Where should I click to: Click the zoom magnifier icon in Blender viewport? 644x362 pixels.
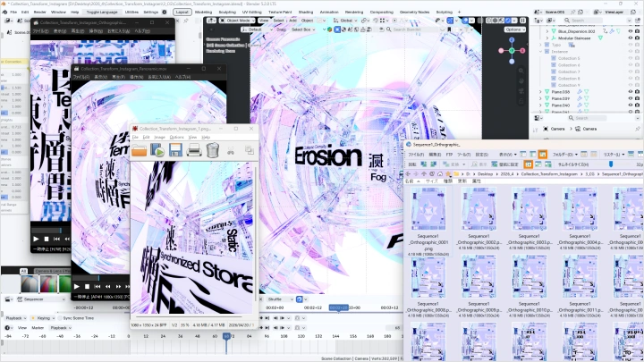(521, 71)
